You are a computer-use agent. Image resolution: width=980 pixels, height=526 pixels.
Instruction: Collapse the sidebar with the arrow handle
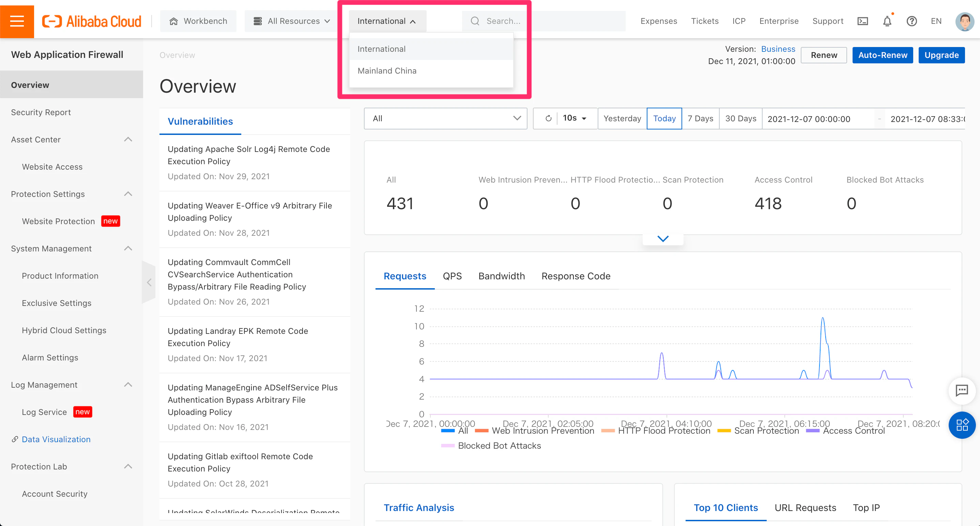[x=149, y=282]
